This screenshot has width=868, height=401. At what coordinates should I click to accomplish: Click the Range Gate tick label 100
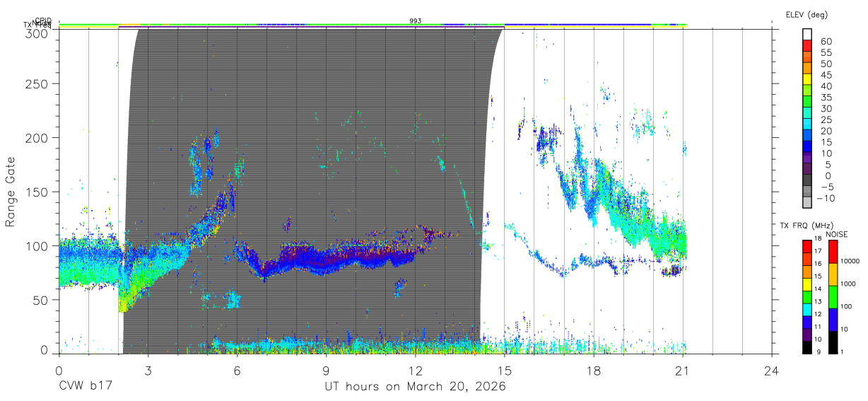[x=38, y=245]
